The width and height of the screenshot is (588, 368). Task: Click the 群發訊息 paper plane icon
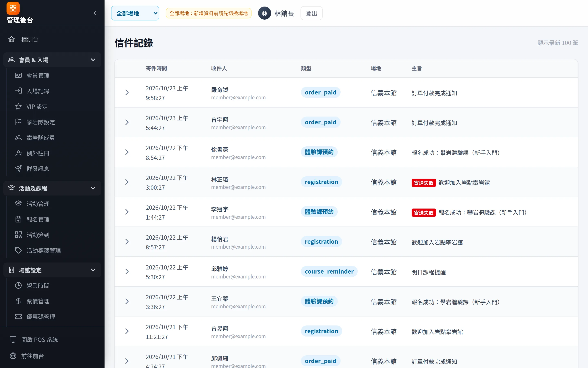click(18, 169)
